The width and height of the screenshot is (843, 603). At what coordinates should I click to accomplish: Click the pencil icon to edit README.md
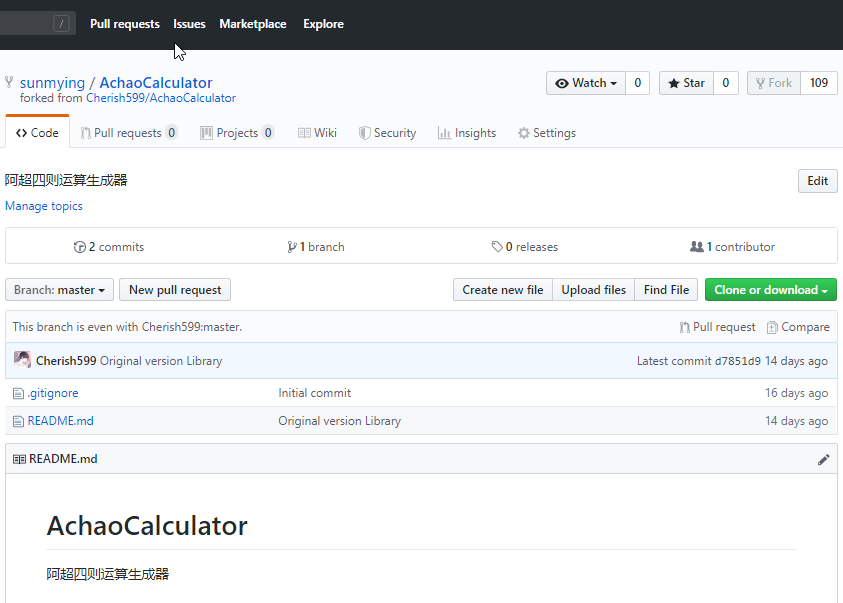(x=823, y=460)
